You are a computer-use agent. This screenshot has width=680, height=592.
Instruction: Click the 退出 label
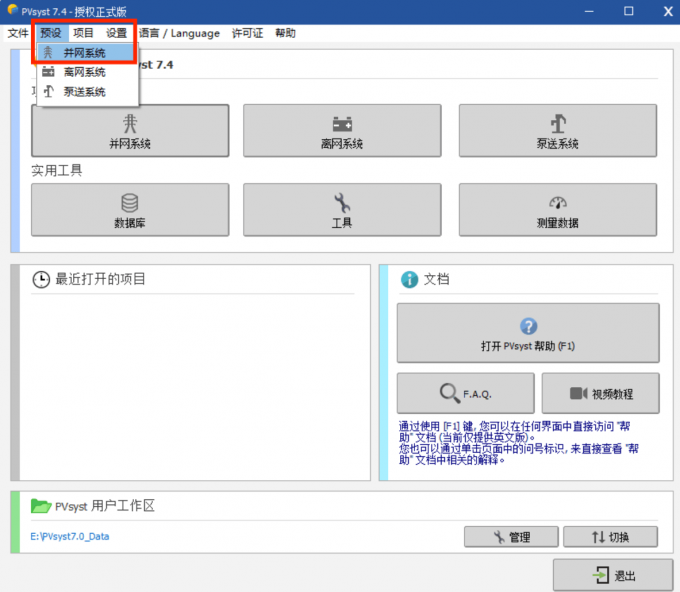(x=625, y=576)
